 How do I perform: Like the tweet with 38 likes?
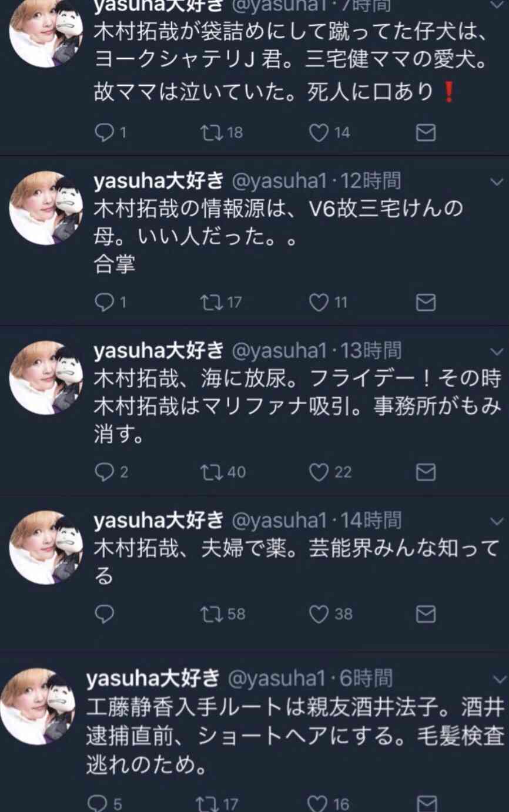tap(319, 614)
